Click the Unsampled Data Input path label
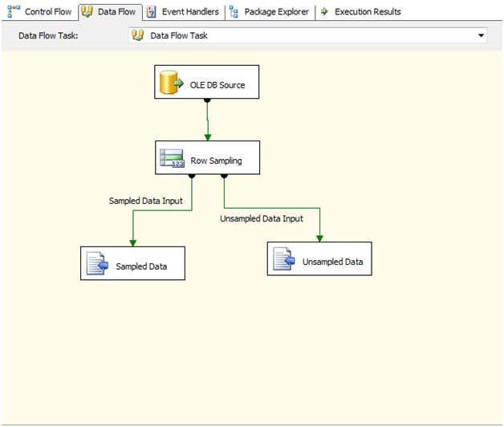The width and height of the screenshot is (504, 427). 262,218
